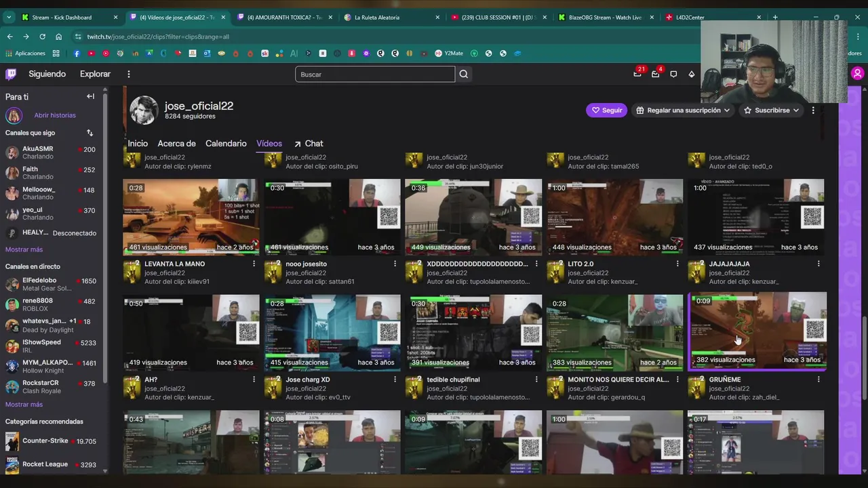Open options for GRUÑEME clip

[818, 380]
